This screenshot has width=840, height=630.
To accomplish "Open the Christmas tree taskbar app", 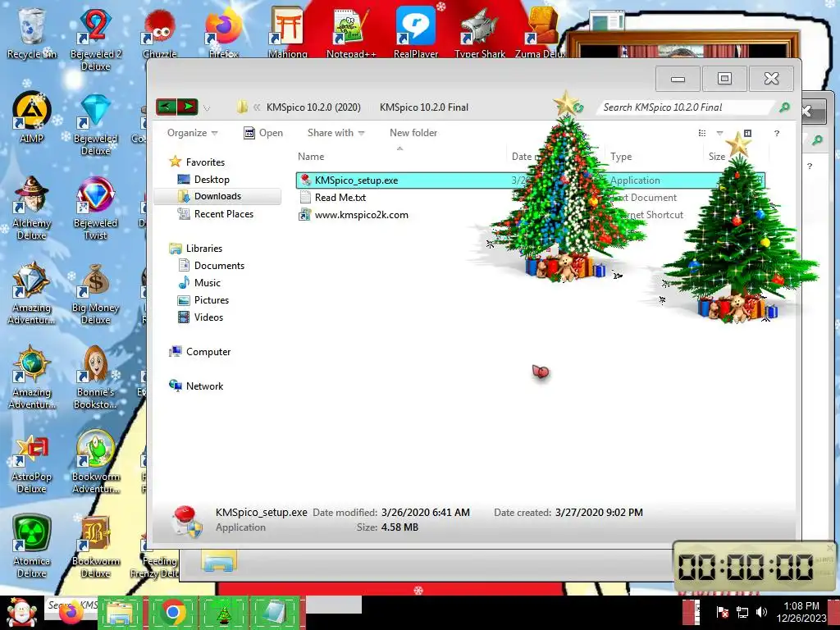I will (x=224, y=612).
